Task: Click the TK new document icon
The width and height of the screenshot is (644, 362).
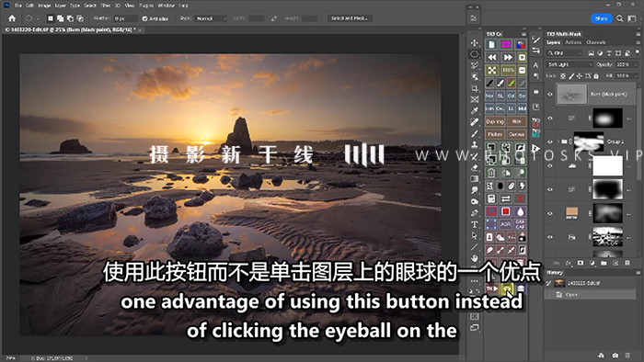Action: click(x=491, y=44)
